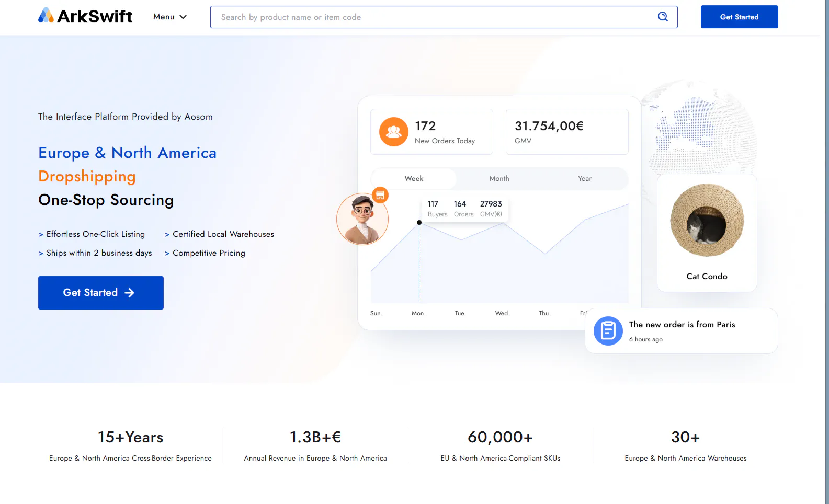
Task: Click the "Sun." axis label
Action: point(376,313)
